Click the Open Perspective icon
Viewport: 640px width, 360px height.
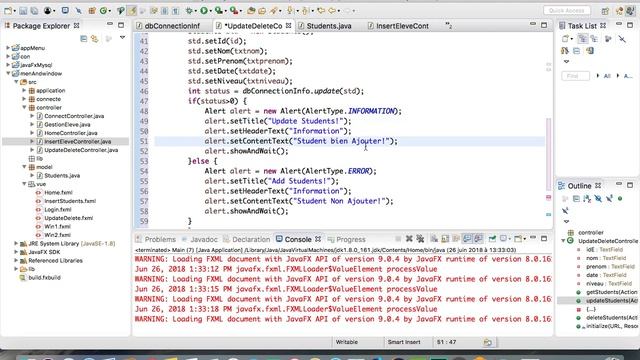pos(605,11)
